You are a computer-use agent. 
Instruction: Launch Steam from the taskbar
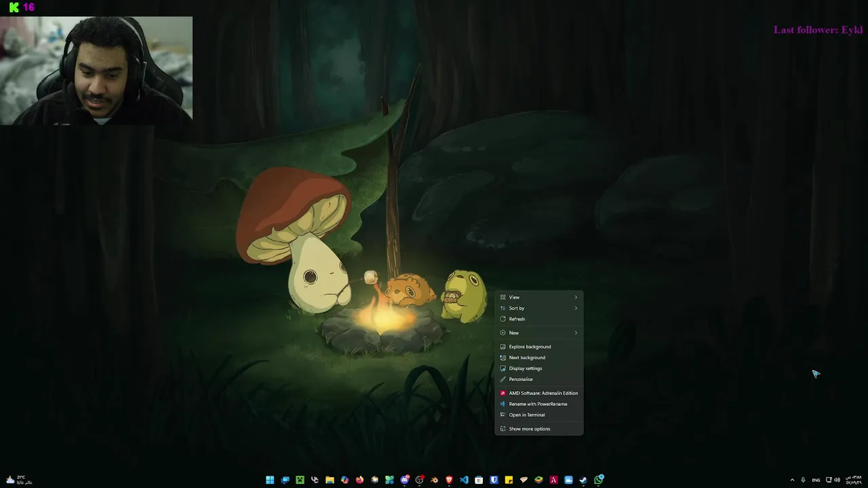click(x=583, y=480)
